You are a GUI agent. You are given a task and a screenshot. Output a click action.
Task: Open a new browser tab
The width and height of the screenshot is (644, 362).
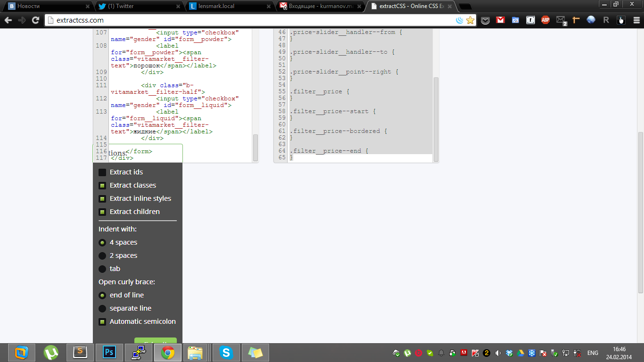[465, 7]
